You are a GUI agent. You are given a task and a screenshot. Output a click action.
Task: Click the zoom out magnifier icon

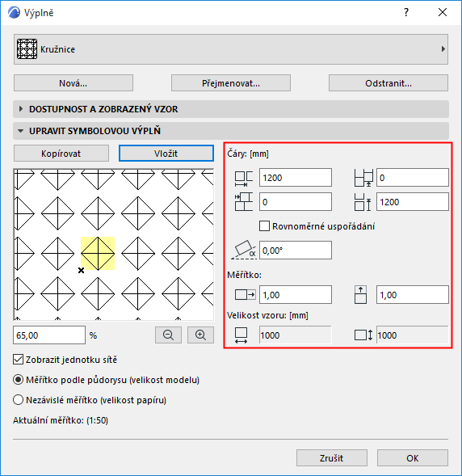168,335
